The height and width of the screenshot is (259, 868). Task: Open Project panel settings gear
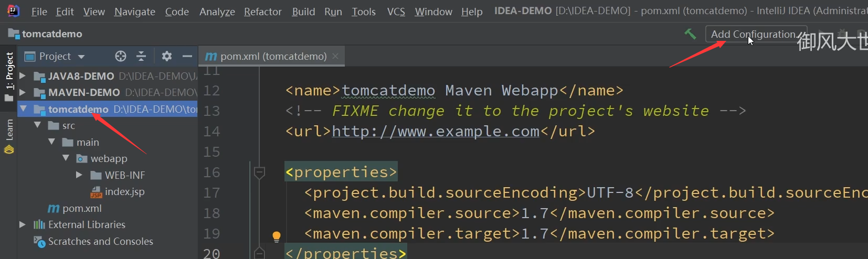coord(167,56)
